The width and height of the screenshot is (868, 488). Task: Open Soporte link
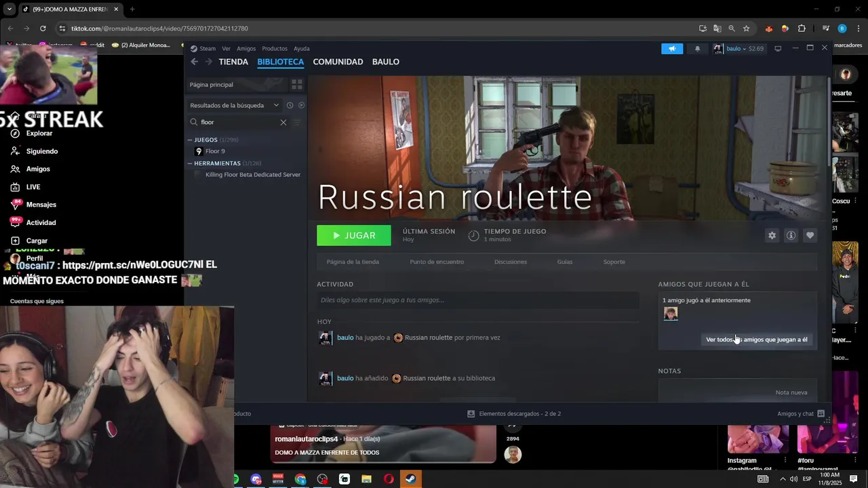[x=614, y=262]
